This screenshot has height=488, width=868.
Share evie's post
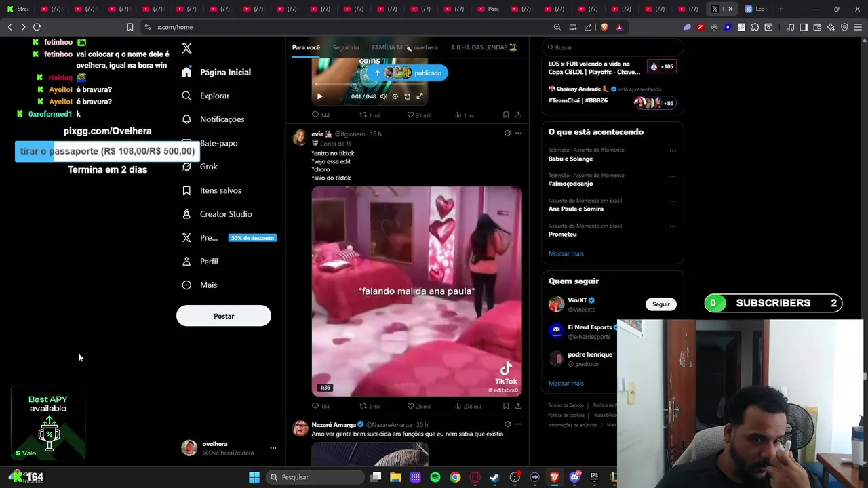tap(518, 407)
